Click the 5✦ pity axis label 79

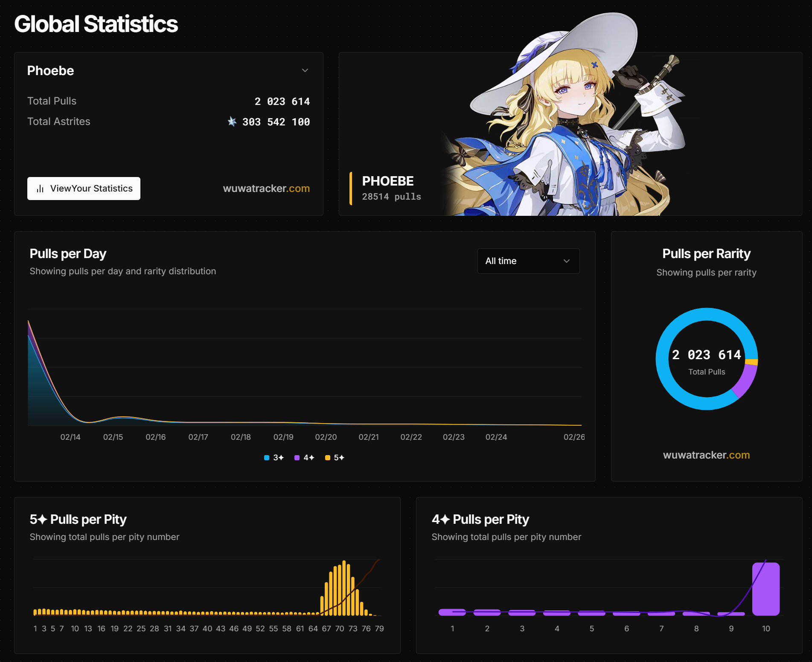pos(379,628)
